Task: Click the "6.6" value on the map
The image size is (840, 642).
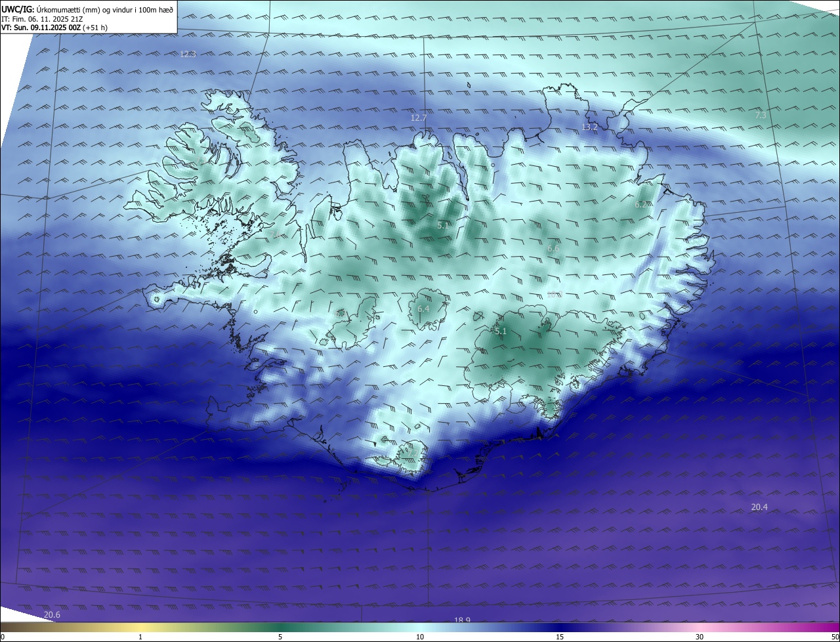Action: 553,248
